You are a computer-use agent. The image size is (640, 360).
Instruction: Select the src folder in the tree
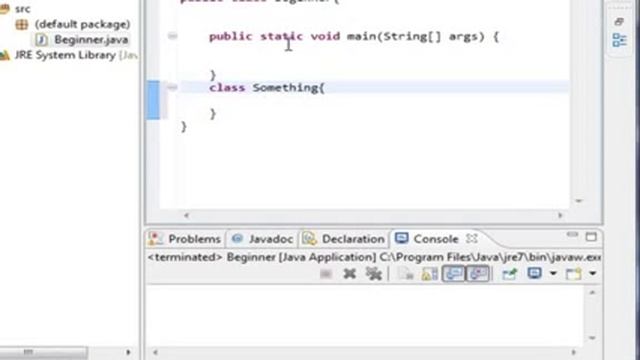[x=23, y=9]
